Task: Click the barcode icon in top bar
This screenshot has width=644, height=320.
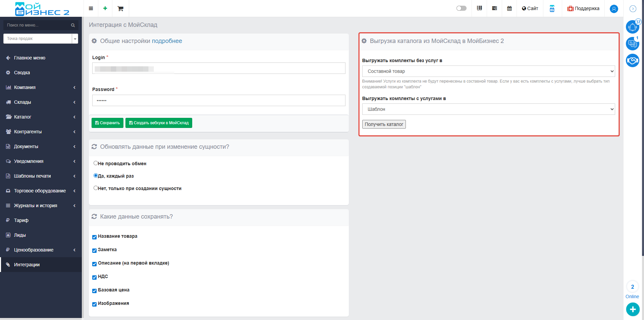Action: [479, 8]
